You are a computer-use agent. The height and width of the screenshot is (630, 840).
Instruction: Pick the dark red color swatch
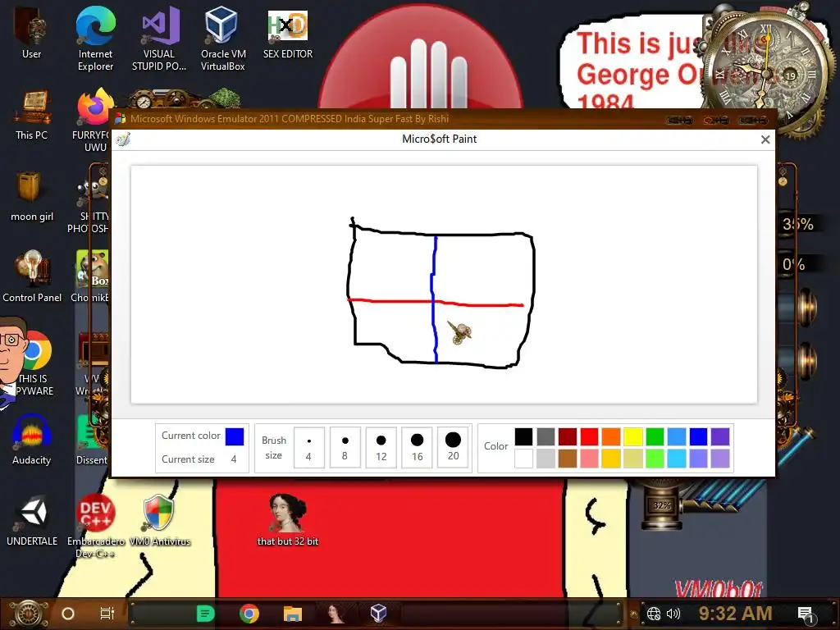coord(568,436)
